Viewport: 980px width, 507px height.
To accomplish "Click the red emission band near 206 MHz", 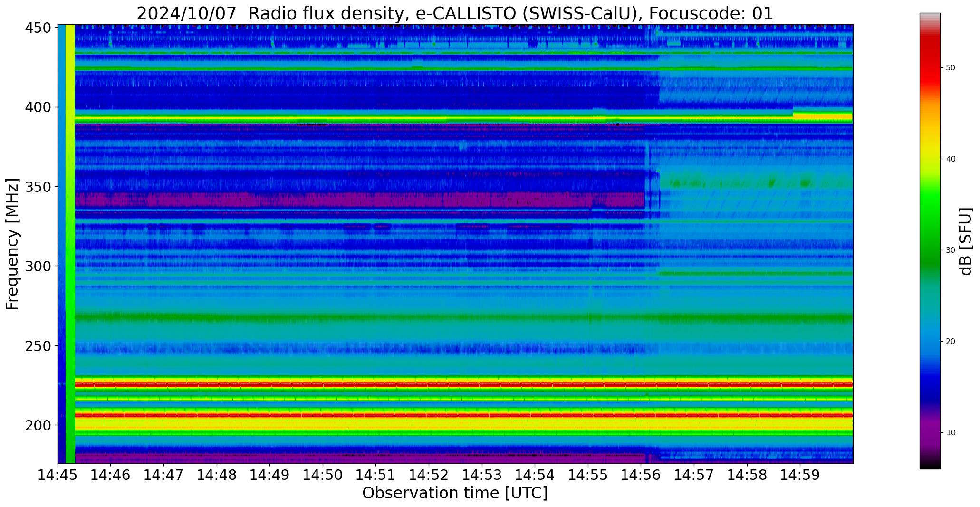I will coord(464,415).
